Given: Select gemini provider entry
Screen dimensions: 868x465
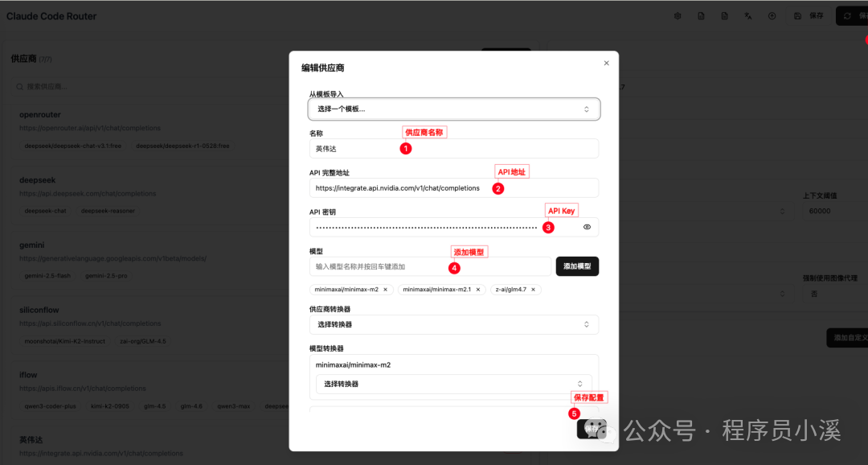Looking at the screenshot, I should 31,245.
